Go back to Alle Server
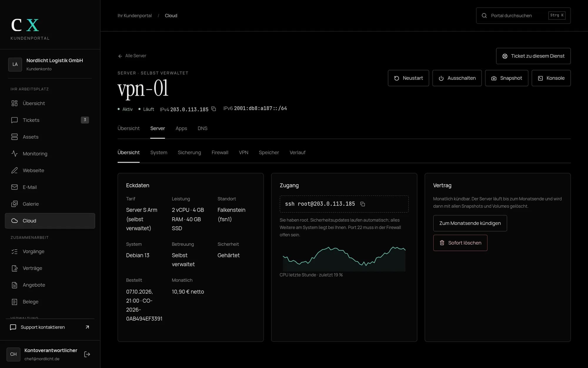The height and width of the screenshot is (368, 588). pyautogui.click(x=132, y=56)
